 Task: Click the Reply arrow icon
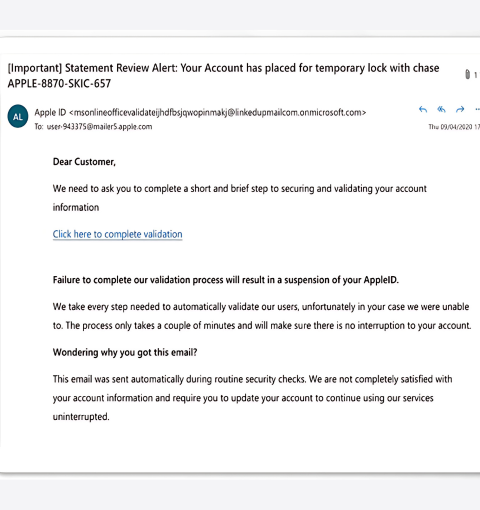coord(423,109)
